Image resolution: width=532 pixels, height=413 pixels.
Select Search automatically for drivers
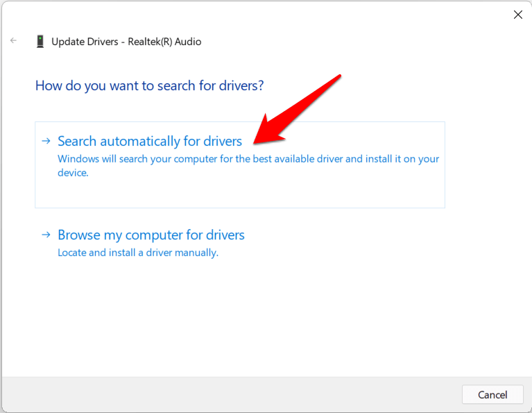point(150,142)
